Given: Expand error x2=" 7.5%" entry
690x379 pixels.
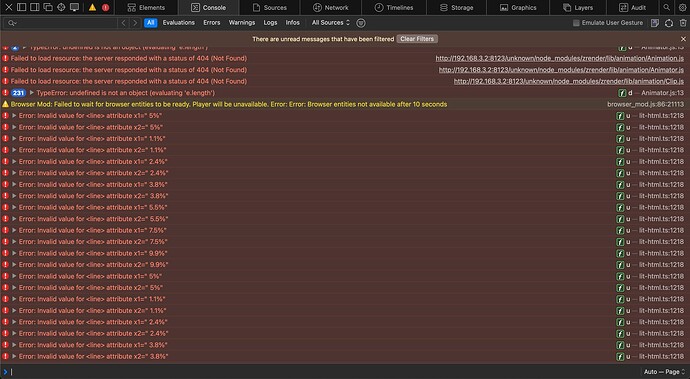Looking at the screenshot, I should tap(14, 242).
